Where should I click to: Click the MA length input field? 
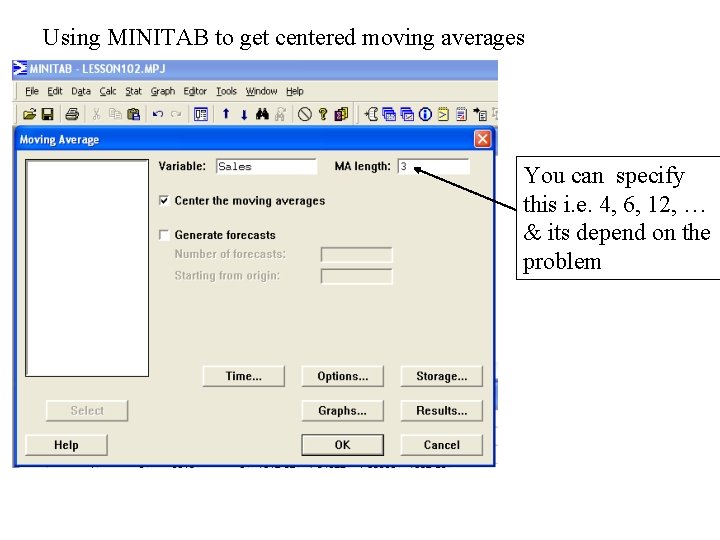click(434, 166)
